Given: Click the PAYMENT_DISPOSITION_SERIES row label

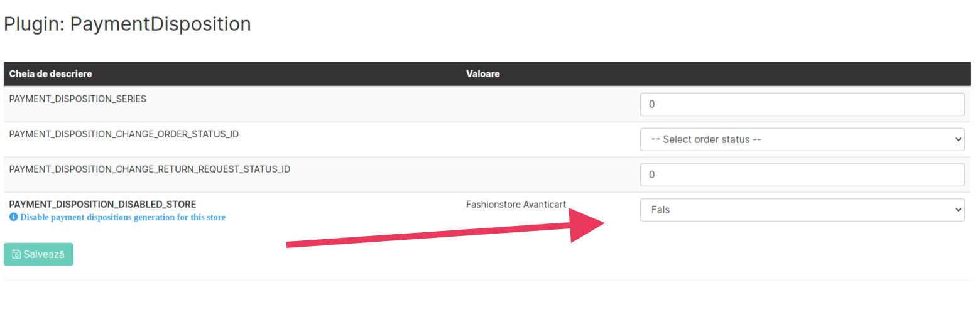Looking at the screenshot, I should 78,99.
